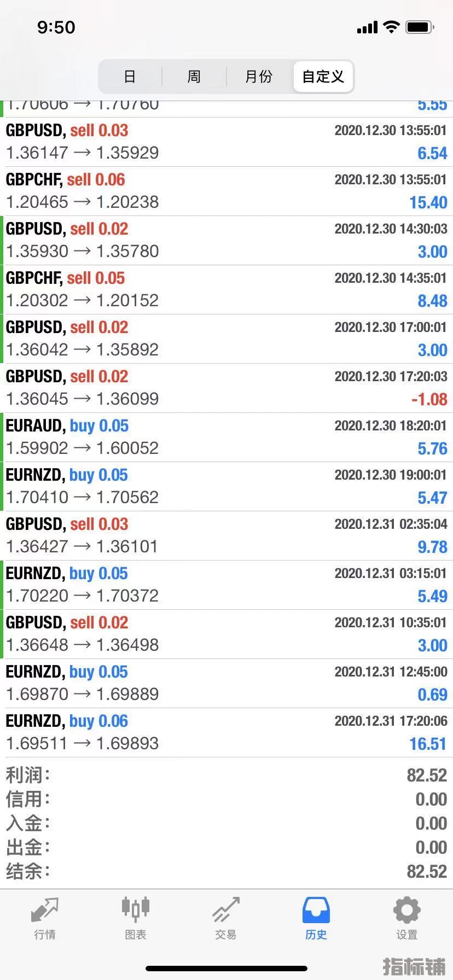Switch to the 月份 month filter

click(259, 77)
